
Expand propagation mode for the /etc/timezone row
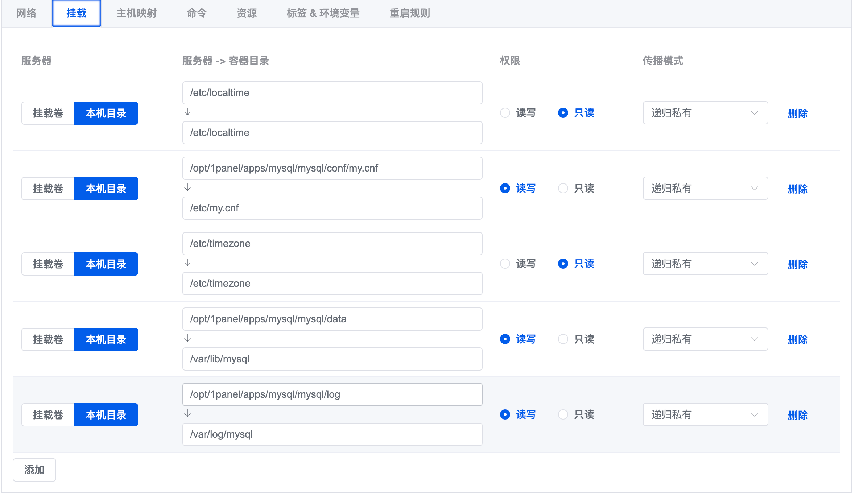[705, 264]
